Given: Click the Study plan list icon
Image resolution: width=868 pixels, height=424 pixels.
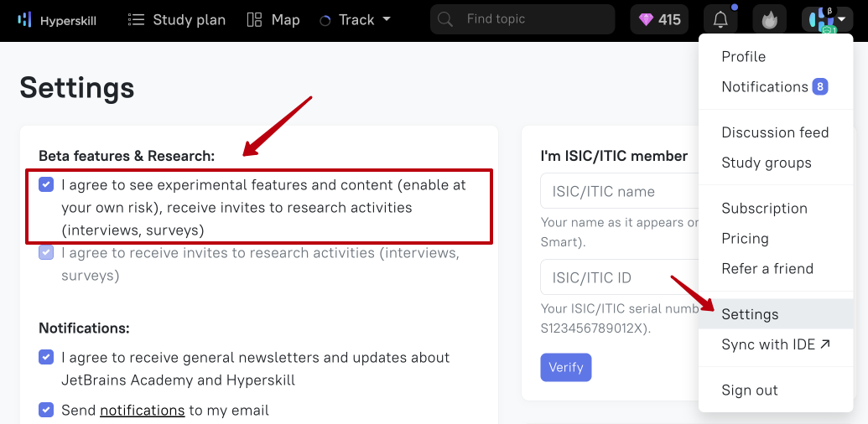Looking at the screenshot, I should pyautogui.click(x=136, y=20).
